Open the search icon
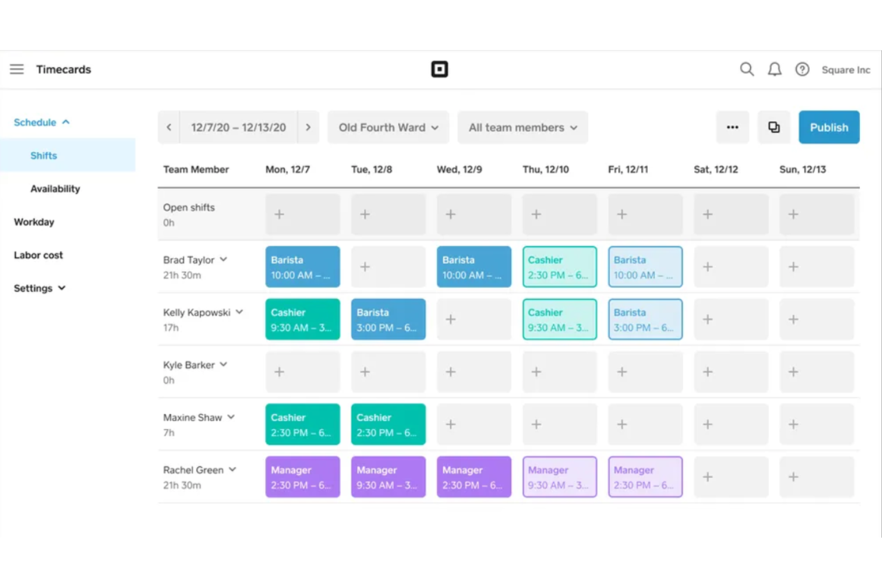The width and height of the screenshot is (882, 588). pyautogui.click(x=746, y=69)
